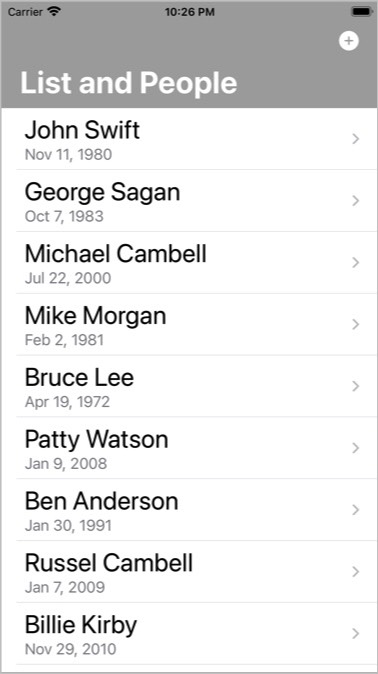The width and height of the screenshot is (378, 674).
Task: Tap chevron on Patty Watson row
Action: click(355, 448)
